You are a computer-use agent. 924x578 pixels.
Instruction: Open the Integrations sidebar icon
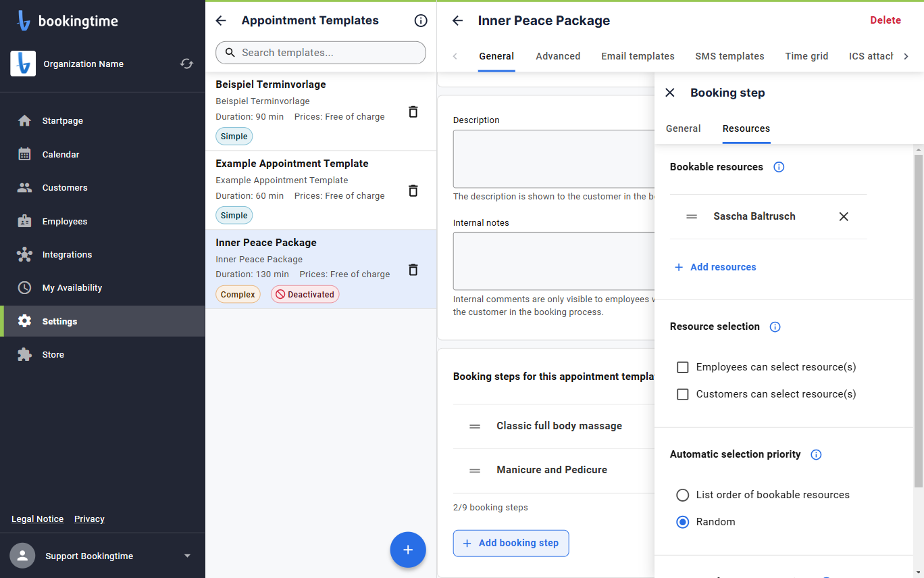[x=25, y=254]
